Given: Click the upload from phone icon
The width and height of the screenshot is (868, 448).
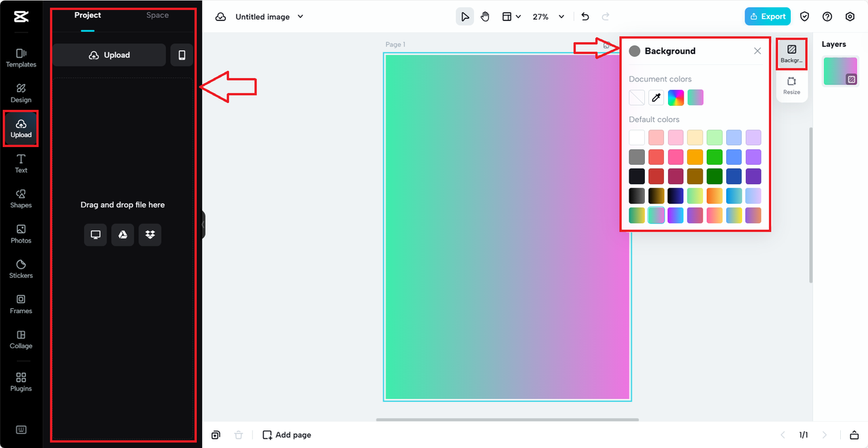Looking at the screenshot, I should pyautogui.click(x=182, y=55).
